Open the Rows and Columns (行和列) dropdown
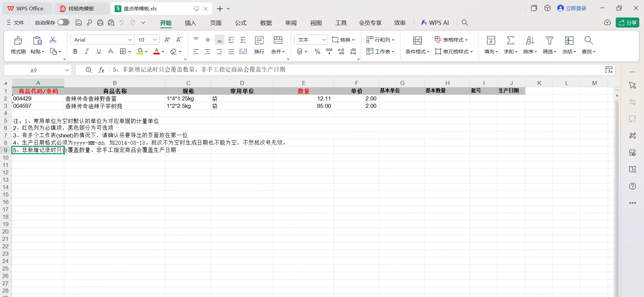The image size is (644, 297). (x=380, y=40)
